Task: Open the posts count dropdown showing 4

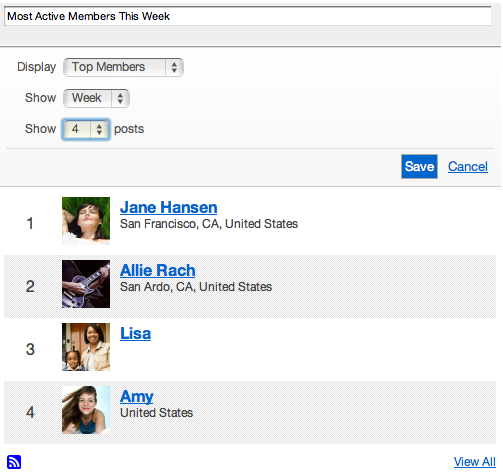Action: click(86, 129)
